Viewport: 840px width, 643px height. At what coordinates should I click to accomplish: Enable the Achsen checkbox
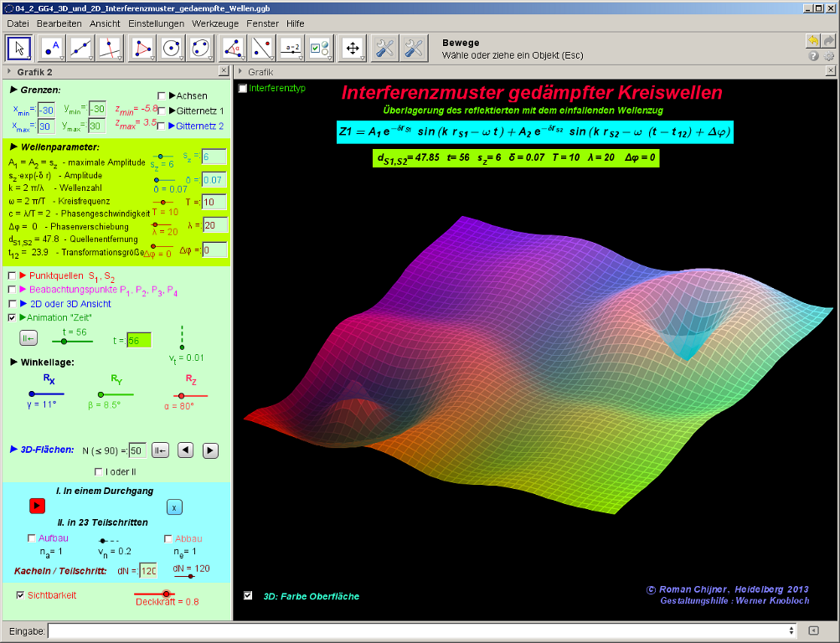tap(162, 95)
